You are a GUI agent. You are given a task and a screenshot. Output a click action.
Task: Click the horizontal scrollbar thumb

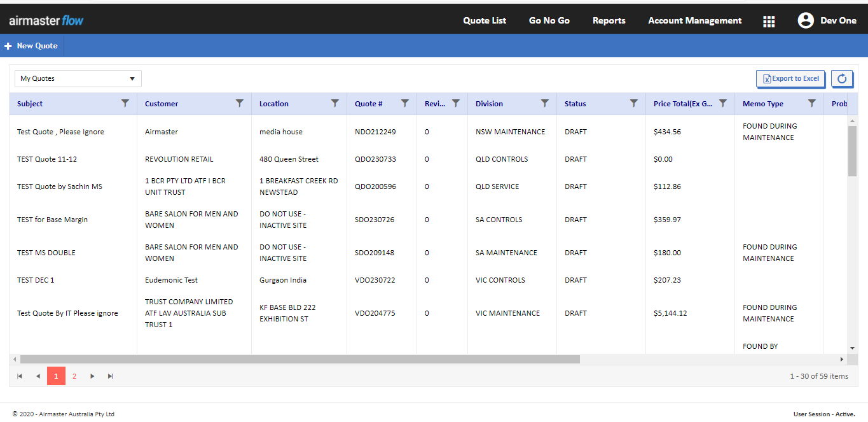pos(300,359)
